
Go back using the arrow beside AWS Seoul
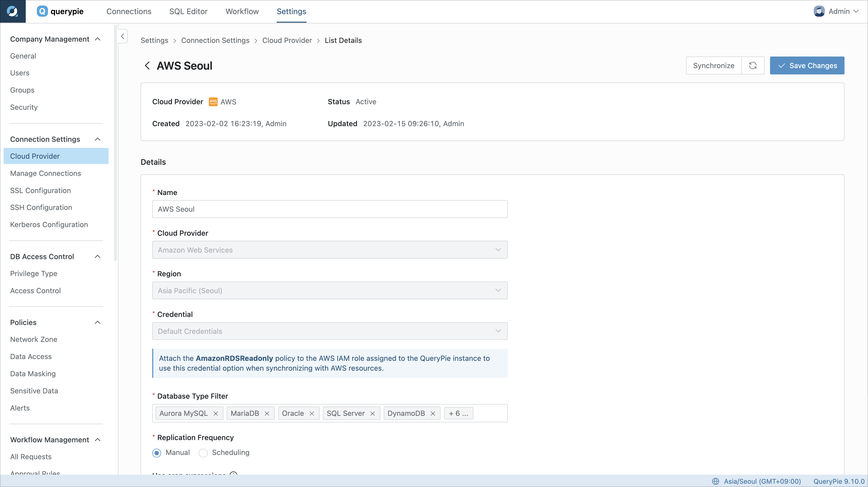[147, 65]
